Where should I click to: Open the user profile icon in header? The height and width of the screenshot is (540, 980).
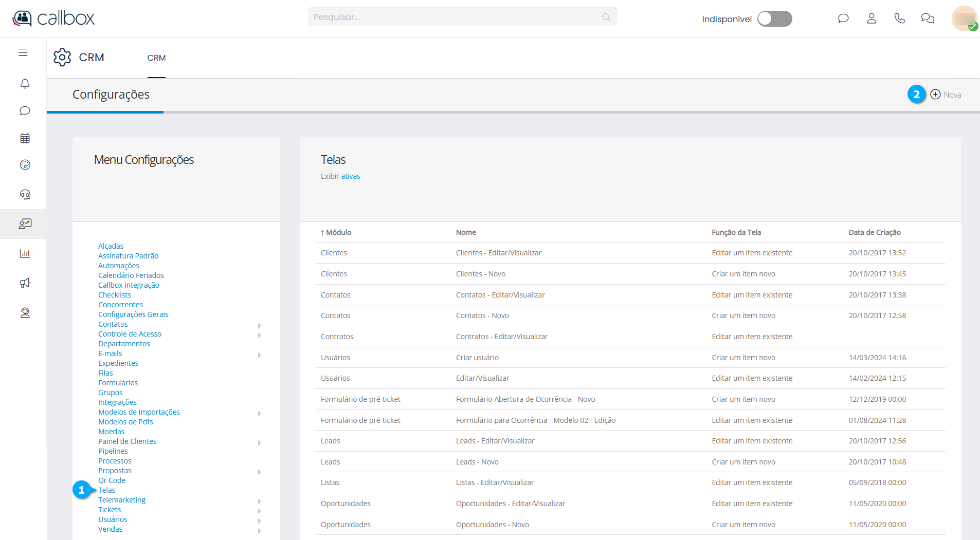click(x=871, y=18)
